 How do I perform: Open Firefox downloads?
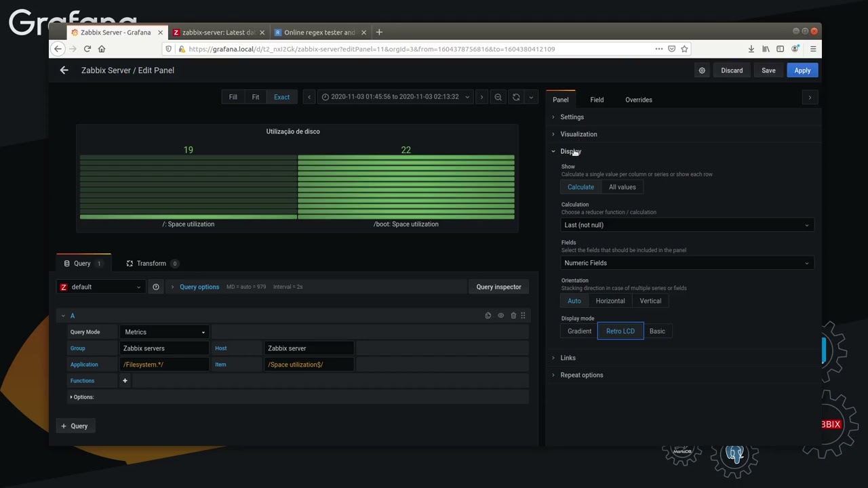point(751,49)
